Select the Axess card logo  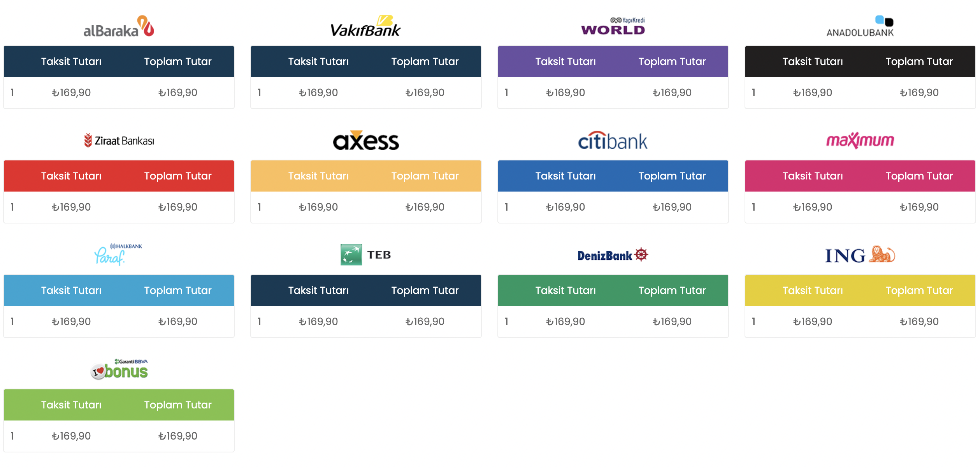[x=365, y=141]
